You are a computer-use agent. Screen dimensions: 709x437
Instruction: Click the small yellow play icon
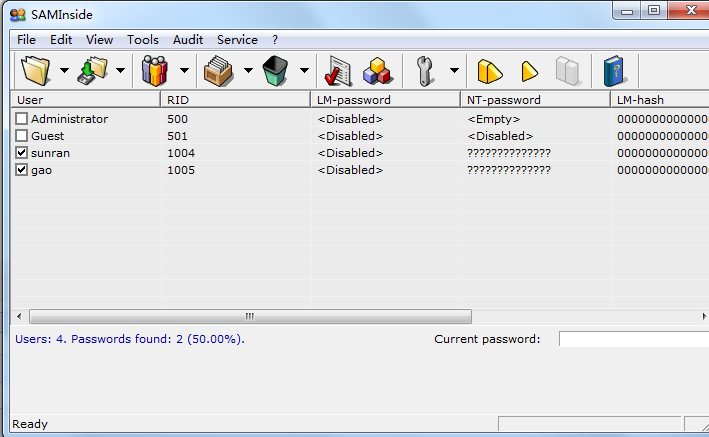click(529, 71)
